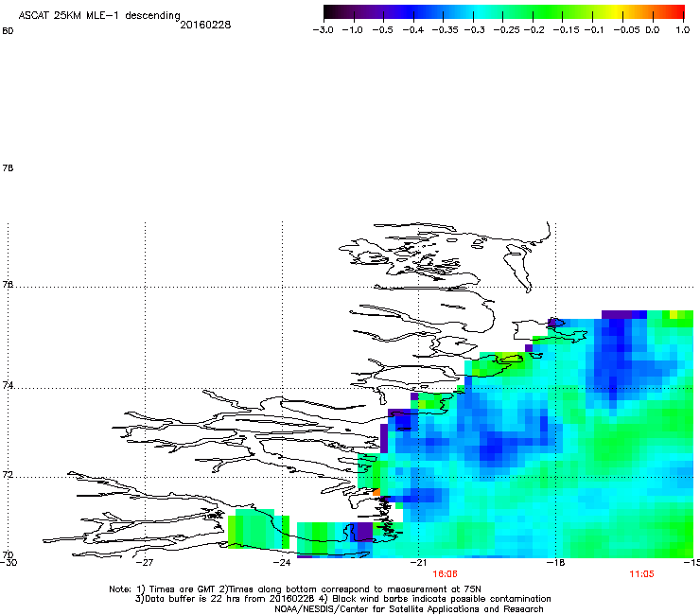The height and width of the screenshot is (615, 700).
Task: Click the -0.25 colorbar label
Action: pyautogui.click(x=507, y=30)
